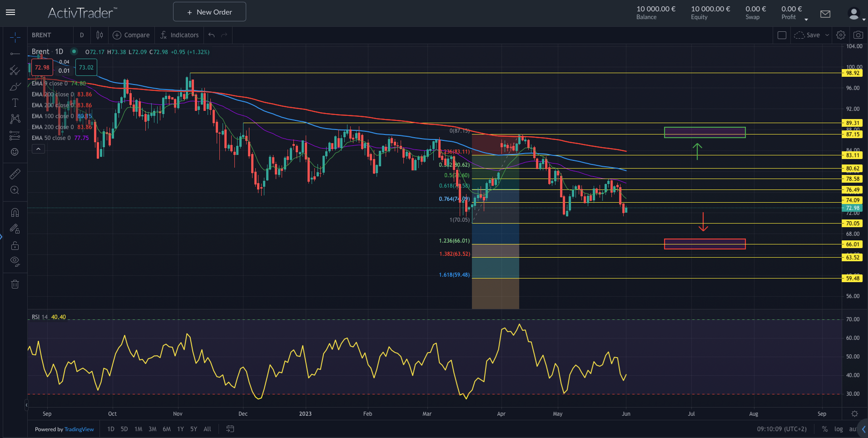Click the BRENT symbol search field

[x=50, y=35]
